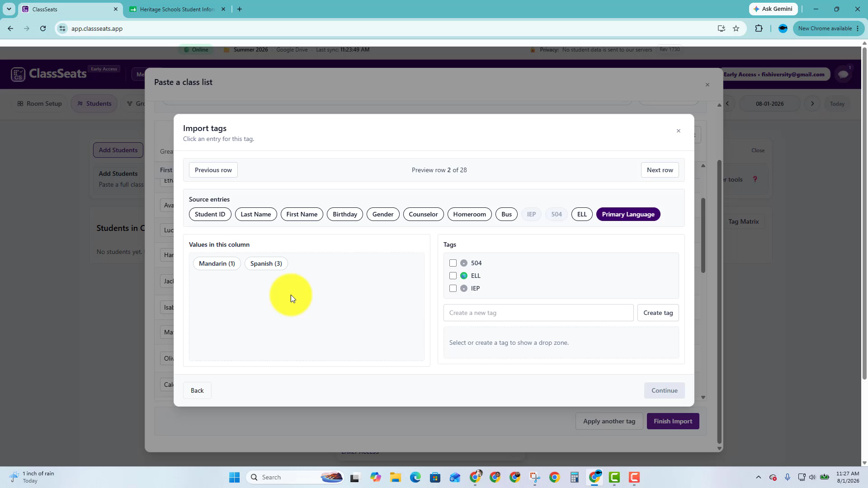Open Windows Start menu

(234, 477)
